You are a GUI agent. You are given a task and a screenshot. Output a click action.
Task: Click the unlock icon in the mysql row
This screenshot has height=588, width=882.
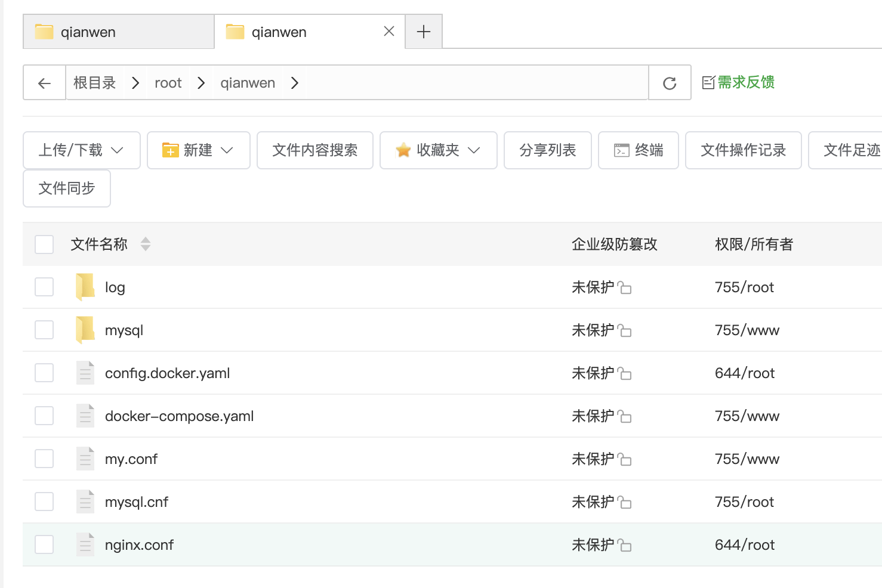click(x=624, y=330)
